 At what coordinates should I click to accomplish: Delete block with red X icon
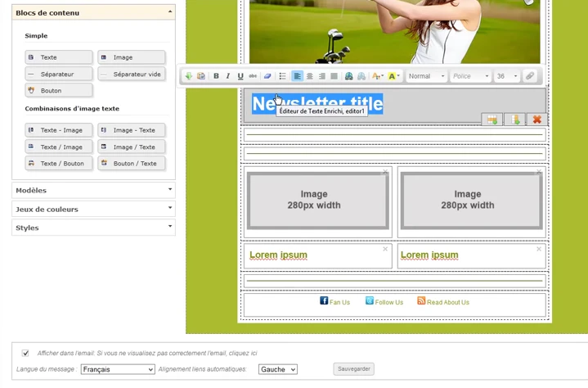click(x=537, y=120)
